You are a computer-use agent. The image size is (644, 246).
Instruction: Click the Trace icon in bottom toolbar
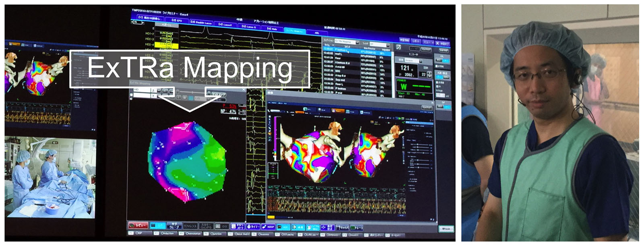point(357,228)
